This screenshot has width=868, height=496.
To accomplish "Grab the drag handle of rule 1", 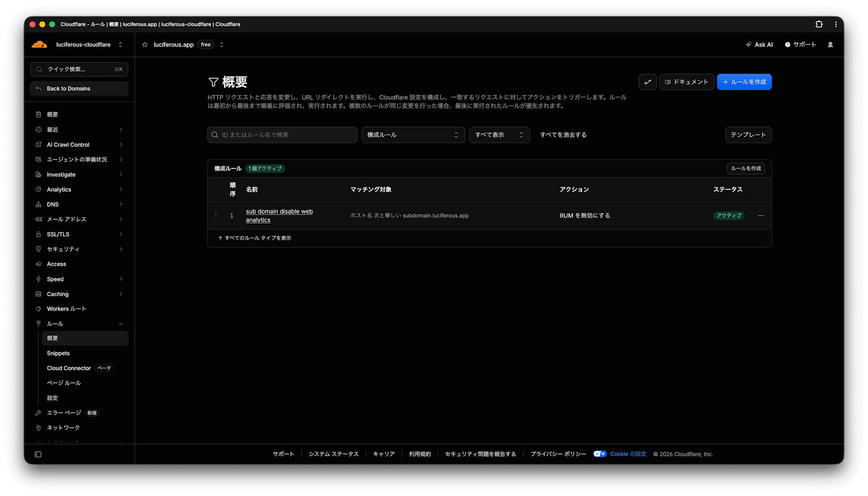I will pyautogui.click(x=216, y=215).
